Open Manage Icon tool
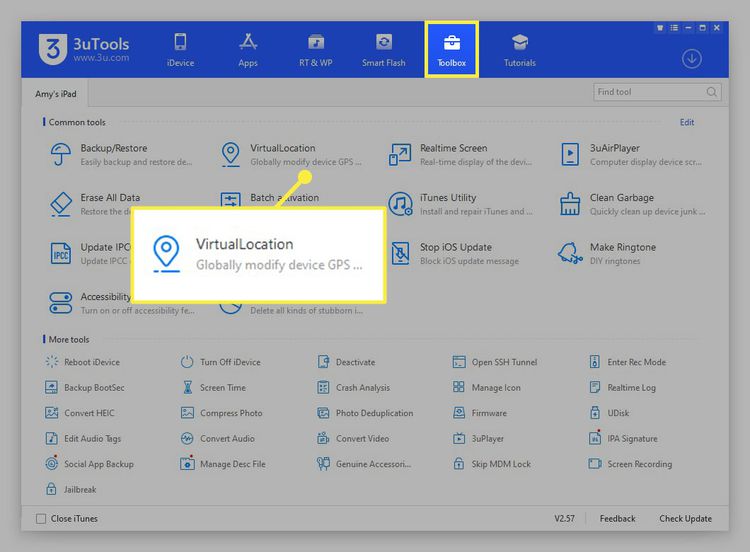 [x=486, y=387]
